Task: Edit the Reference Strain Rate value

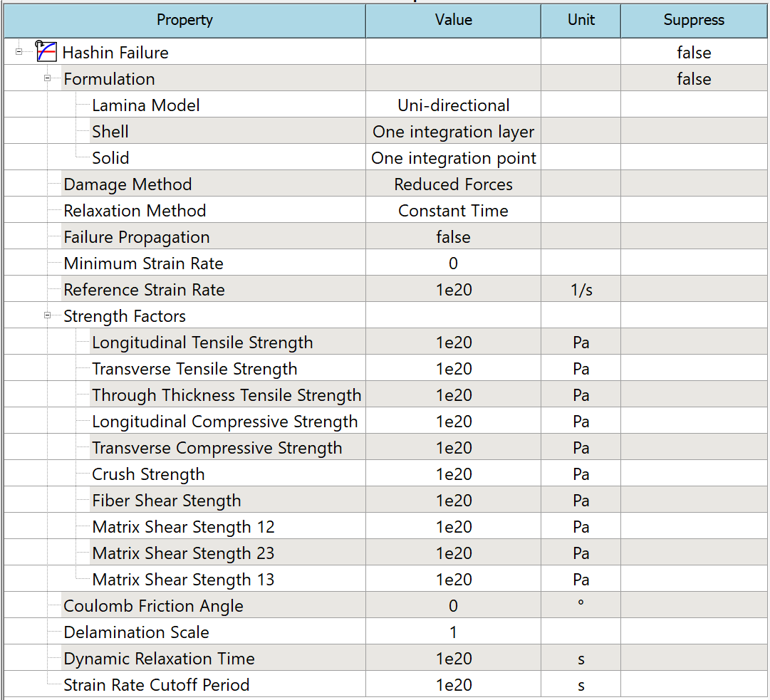Action: coord(453,288)
